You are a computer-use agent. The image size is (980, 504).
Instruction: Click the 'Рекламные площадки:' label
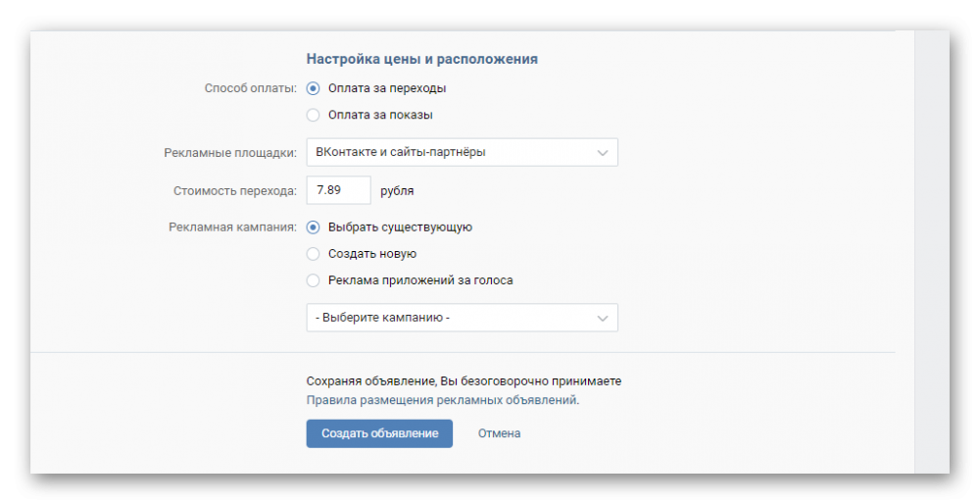pos(230,153)
